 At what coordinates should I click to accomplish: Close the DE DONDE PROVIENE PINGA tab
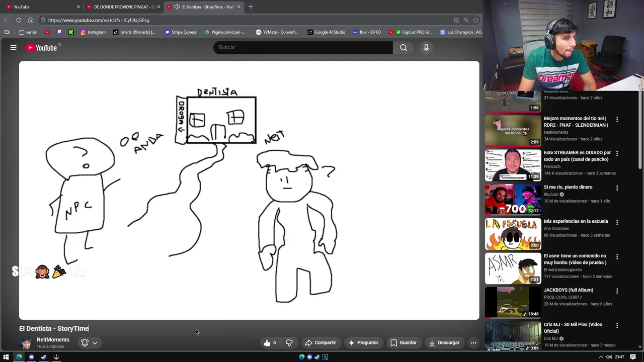pyautogui.click(x=158, y=7)
